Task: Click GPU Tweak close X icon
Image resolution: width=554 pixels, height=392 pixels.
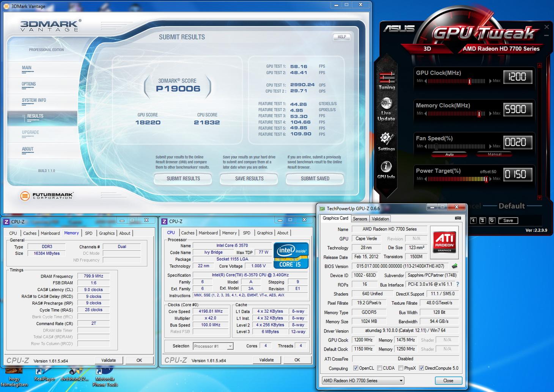Action: point(546,27)
